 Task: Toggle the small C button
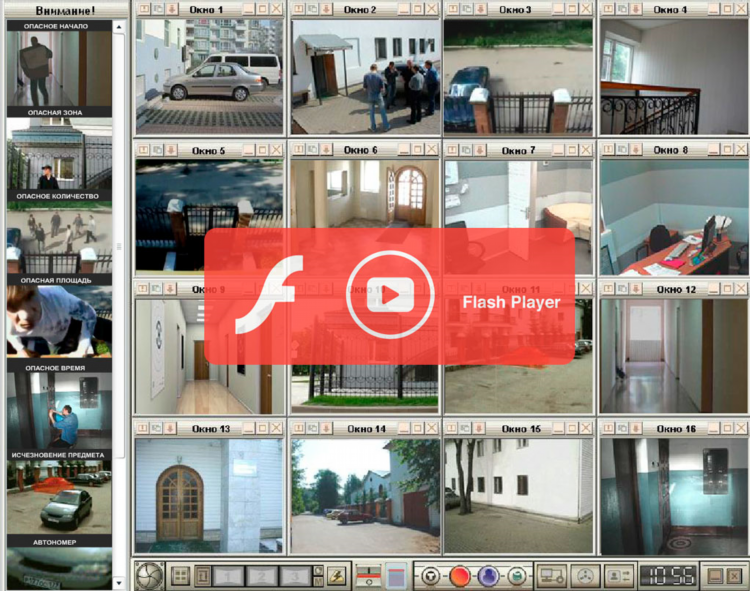(318, 571)
